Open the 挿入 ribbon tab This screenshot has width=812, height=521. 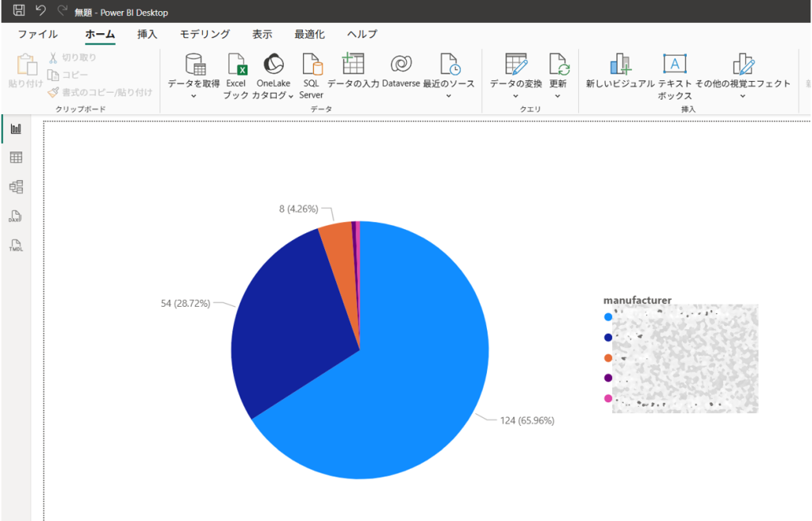[x=147, y=34]
